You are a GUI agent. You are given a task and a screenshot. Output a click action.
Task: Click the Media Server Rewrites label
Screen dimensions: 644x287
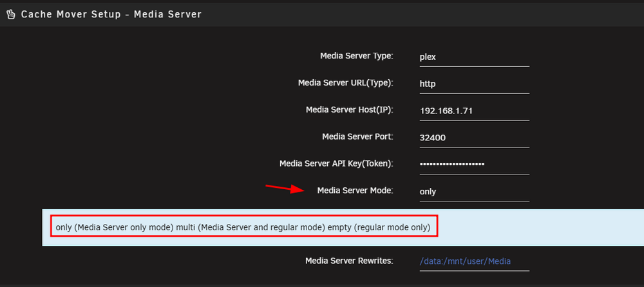pyautogui.click(x=349, y=261)
